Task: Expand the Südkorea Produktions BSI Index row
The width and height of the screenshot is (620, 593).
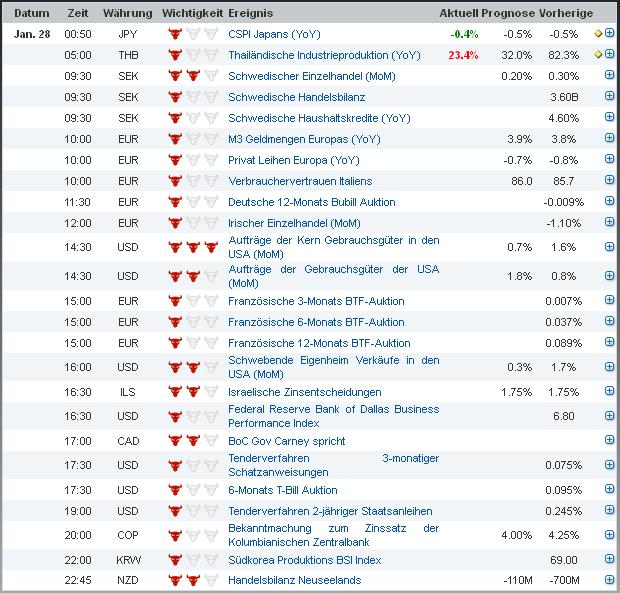Action: coord(609,560)
